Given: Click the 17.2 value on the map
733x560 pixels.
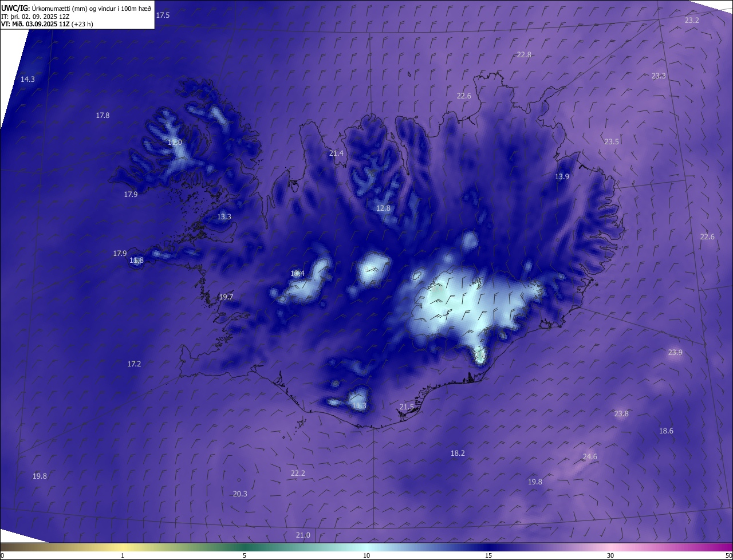Looking at the screenshot, I should coord(134,364).
